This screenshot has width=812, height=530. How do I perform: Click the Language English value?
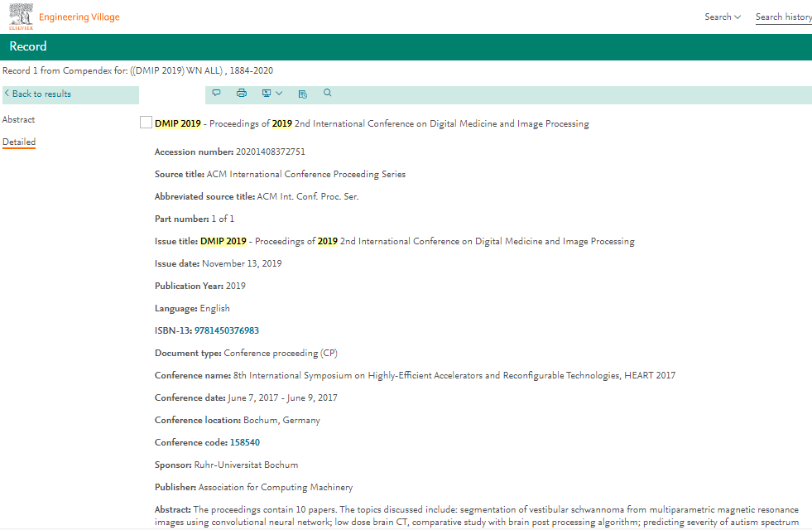click(x=215, y=308)
